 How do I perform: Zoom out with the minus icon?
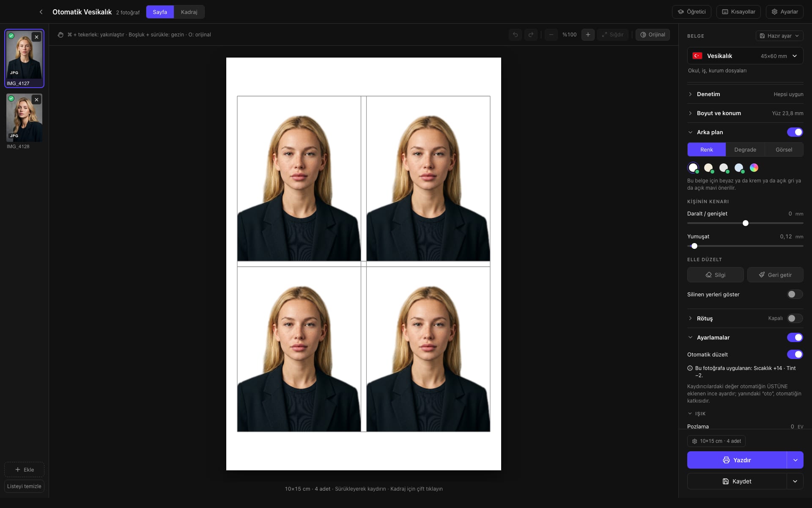click(551, 35)
